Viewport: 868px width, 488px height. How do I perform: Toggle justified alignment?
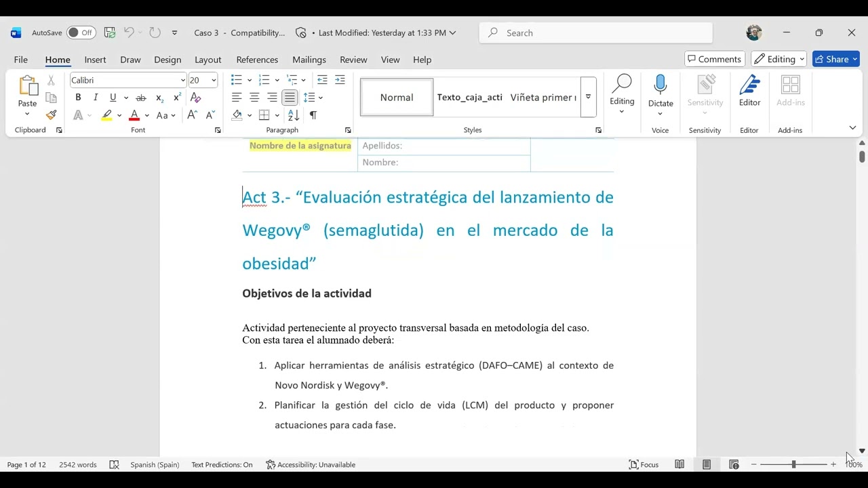click(290, 98)
